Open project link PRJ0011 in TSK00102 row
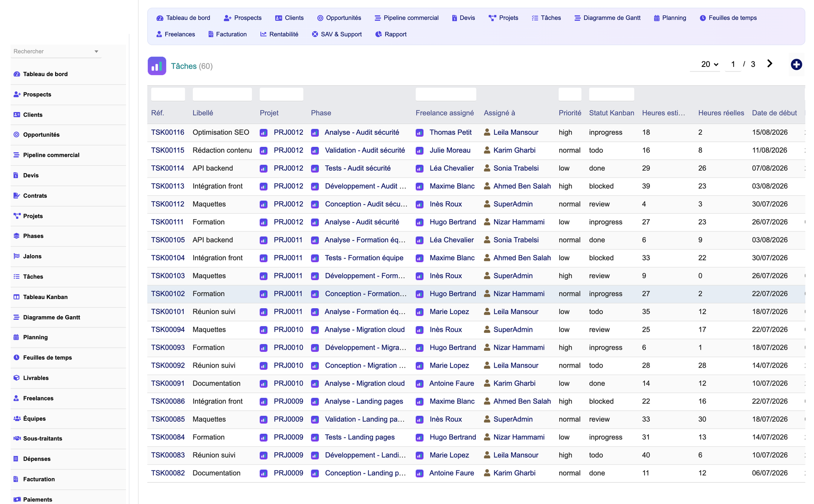The height and width of the screenshot is (504, 814). (x=288, y=294)
